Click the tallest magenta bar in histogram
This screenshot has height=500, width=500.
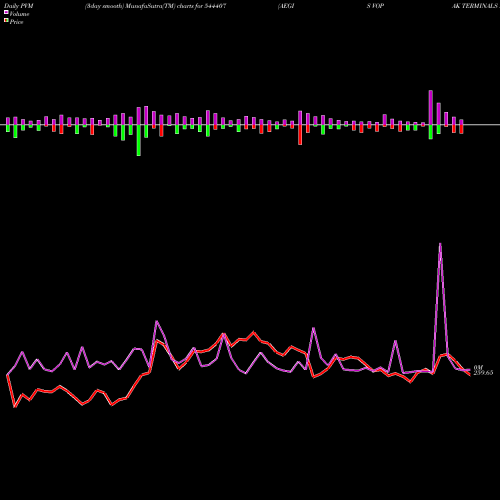(x=431, y=107)
